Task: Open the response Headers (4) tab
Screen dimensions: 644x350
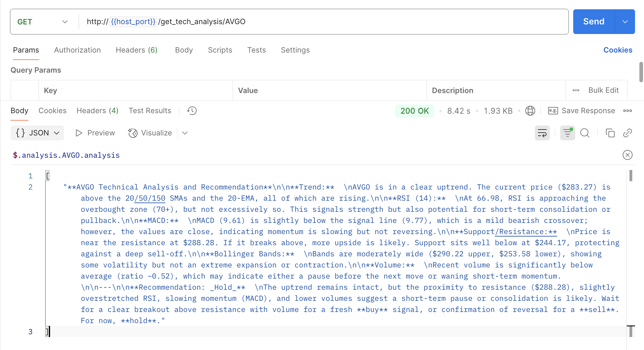Action: click(97, 111)
